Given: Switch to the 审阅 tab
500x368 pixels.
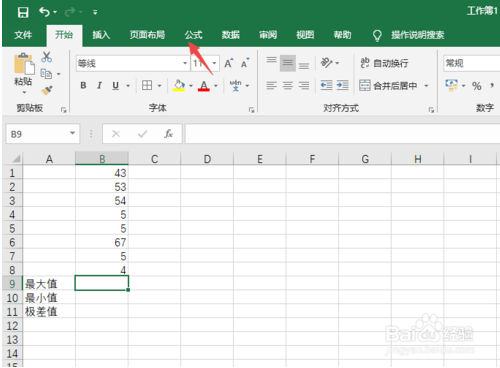Looking at the screenshot, I should click(x=268, y=35).
